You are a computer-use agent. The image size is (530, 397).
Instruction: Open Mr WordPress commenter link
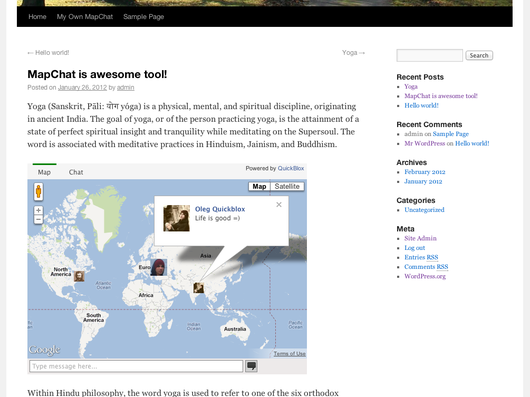pyautogui.click(x=425, y=143)
